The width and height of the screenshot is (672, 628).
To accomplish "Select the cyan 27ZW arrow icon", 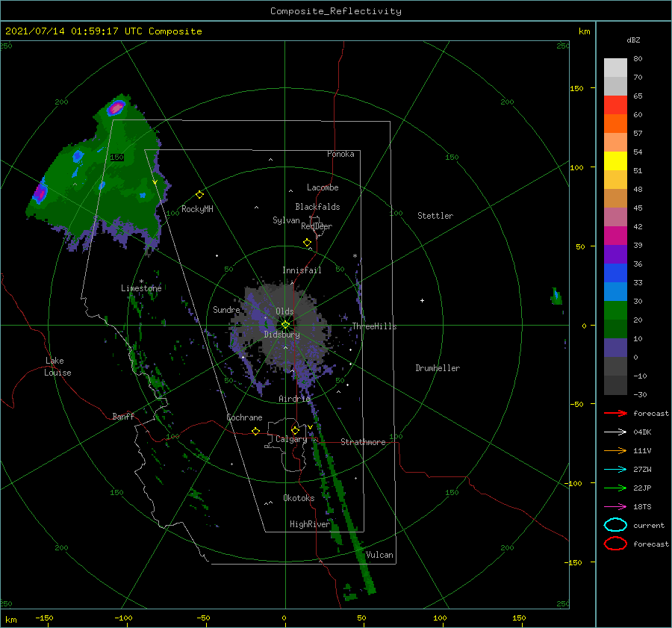I will point(615,470).
